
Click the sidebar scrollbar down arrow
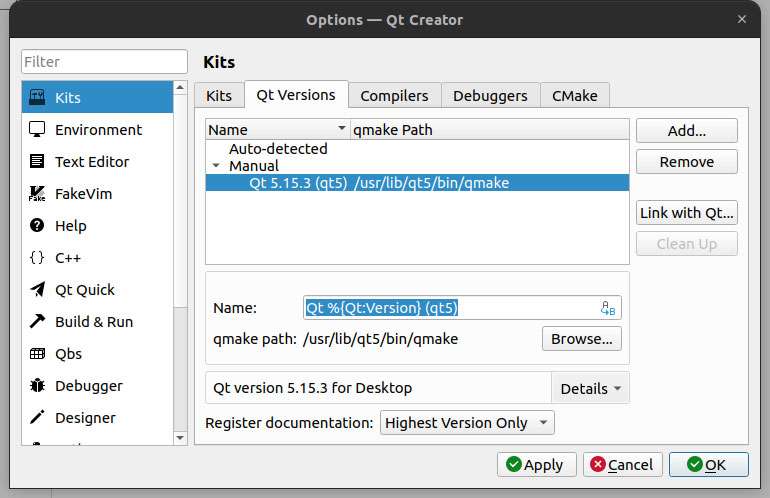coord(180,437)
